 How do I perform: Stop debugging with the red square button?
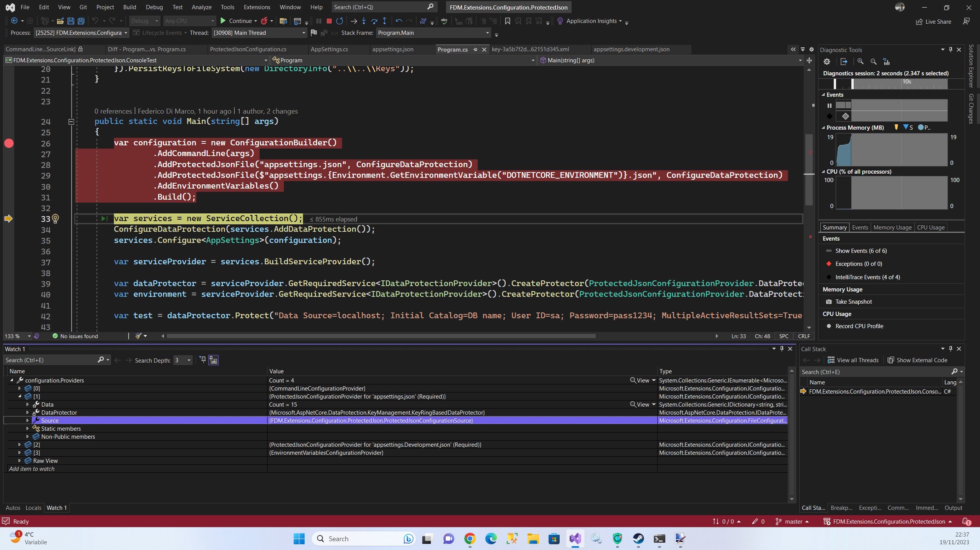329,21
